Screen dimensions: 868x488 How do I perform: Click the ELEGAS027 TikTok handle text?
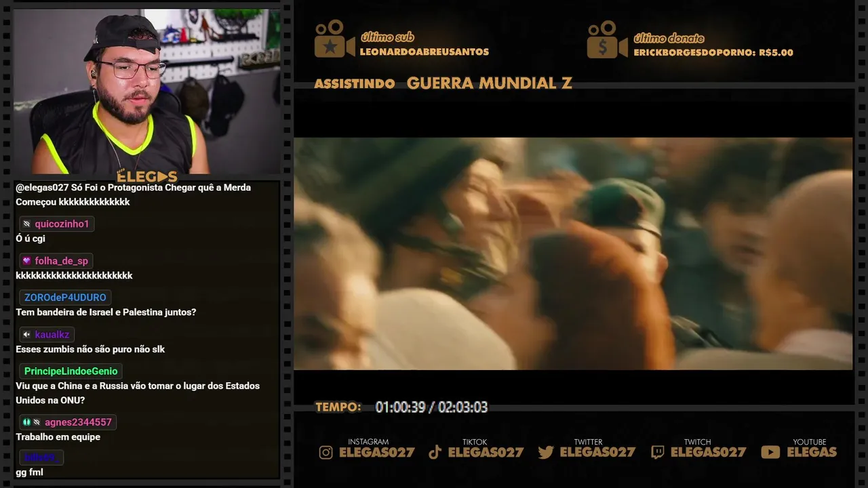coord(486,452)
